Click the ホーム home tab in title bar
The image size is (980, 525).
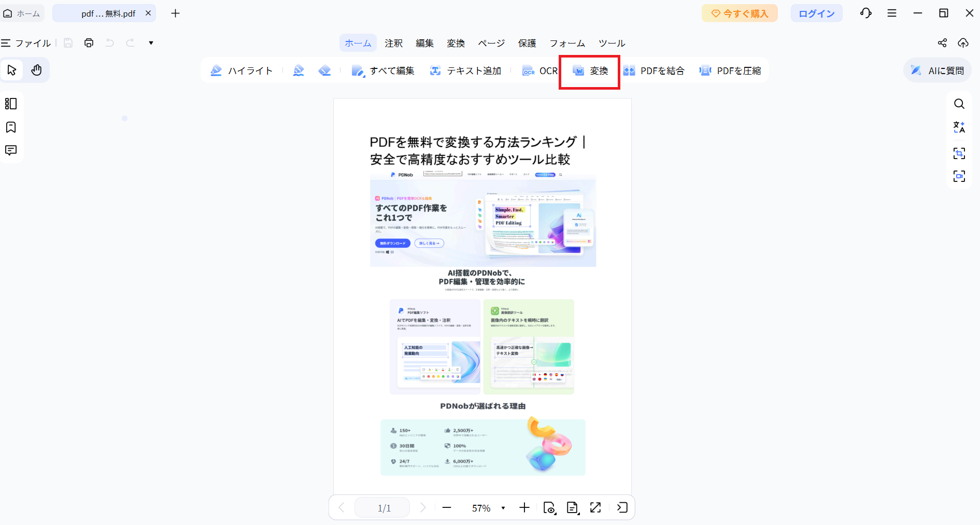click(22, 13)
